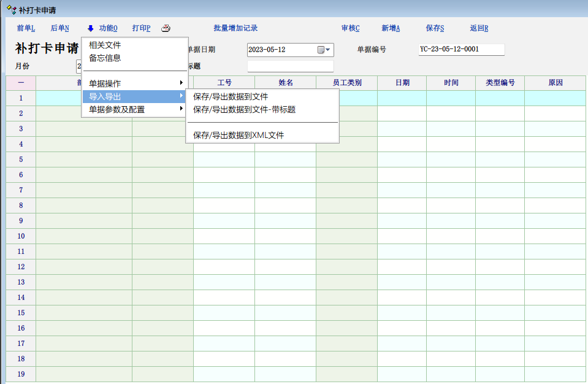Viewport: 588px width, 384px height.
Task: Choose 保存/导出数据到文件 menu entry
Action: coord(231,96)
